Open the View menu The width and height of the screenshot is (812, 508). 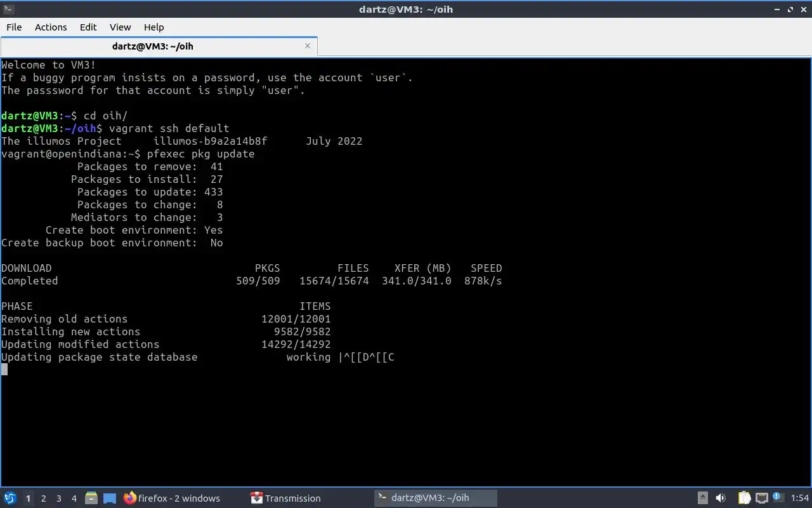[x=120, y=27]
